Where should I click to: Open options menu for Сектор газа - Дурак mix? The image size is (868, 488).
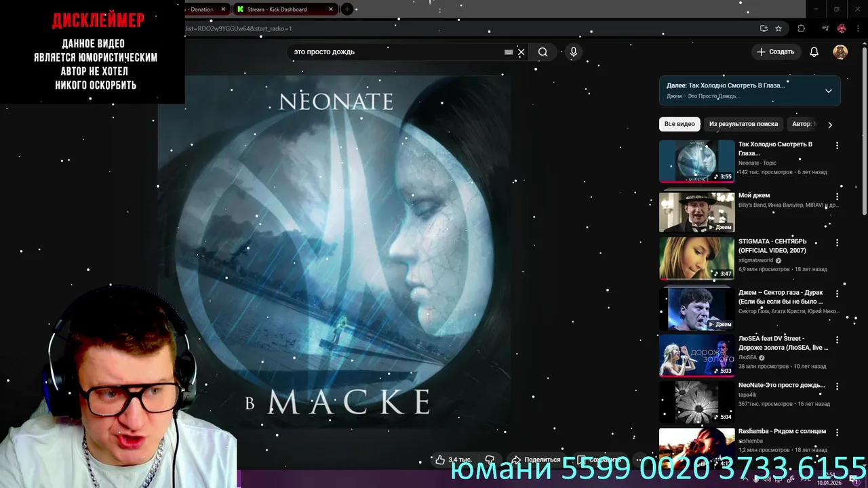[x=837, y=293]
